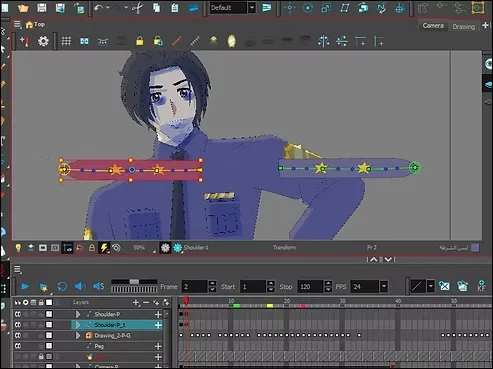Play the animation
The image size is (493, 369).
tap(25, 286)
